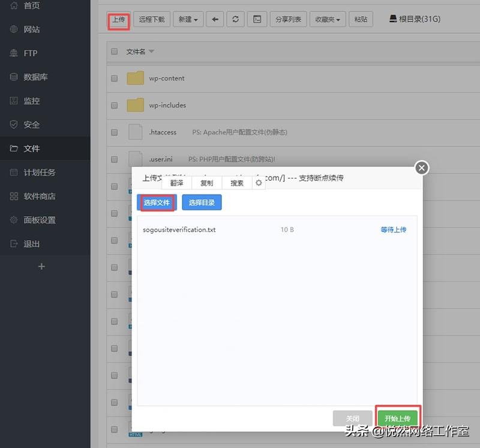Click the 选择文件 file selection button
This screenshot has height=448, width=480.
click(x=157, y=203)
